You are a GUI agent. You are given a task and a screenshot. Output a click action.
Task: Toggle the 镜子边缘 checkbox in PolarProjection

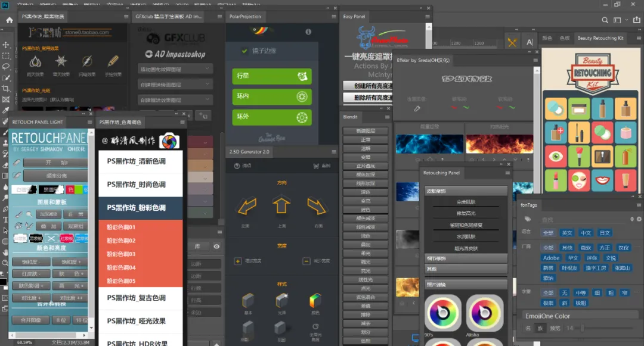tap(244, 51)
